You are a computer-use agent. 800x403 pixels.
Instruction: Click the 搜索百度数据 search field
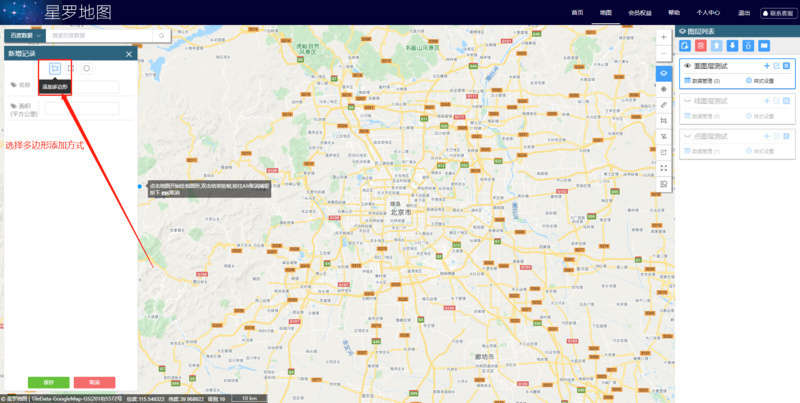(x=101, y=36)
